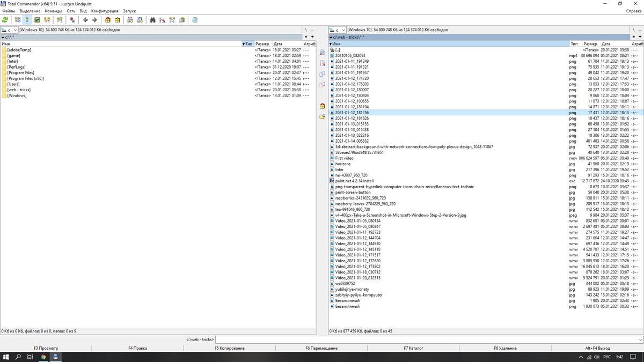
Task: Click the Chrome icon in taskbar
Action: pyautogui.click(x=43, y=357)
